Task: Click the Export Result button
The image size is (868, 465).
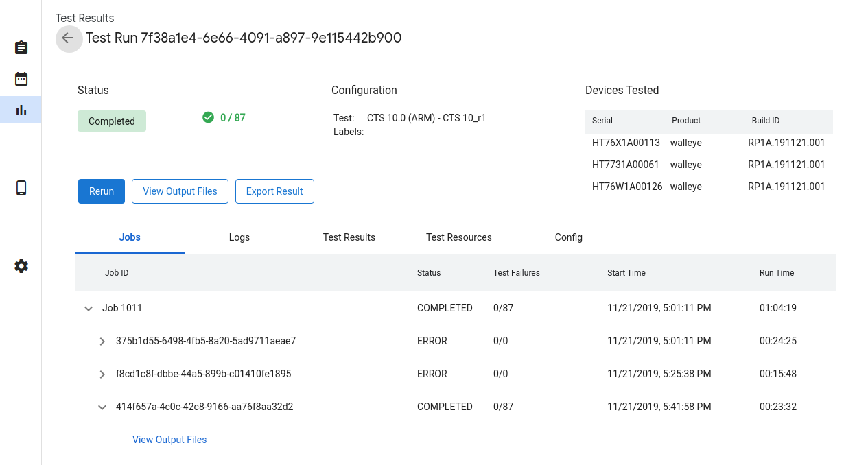Action: [274, 191]
